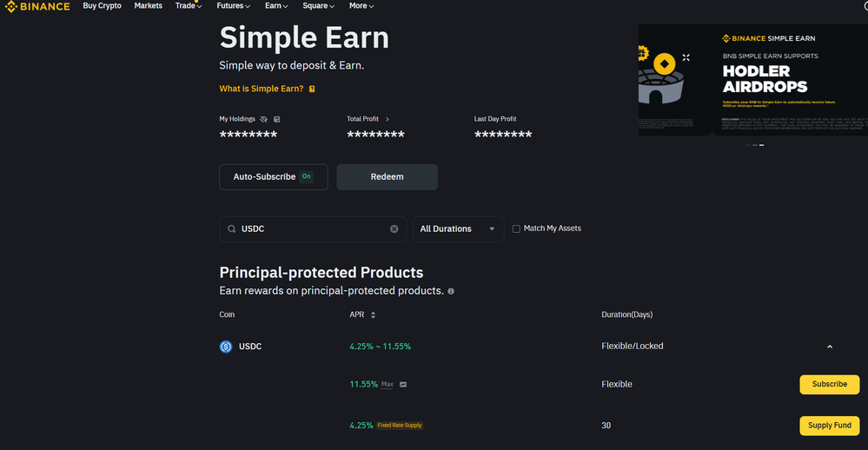The image size is (868, 450).
Task: Open the holdings history icon beside My Holdings
Action: [x=277, y=119]
